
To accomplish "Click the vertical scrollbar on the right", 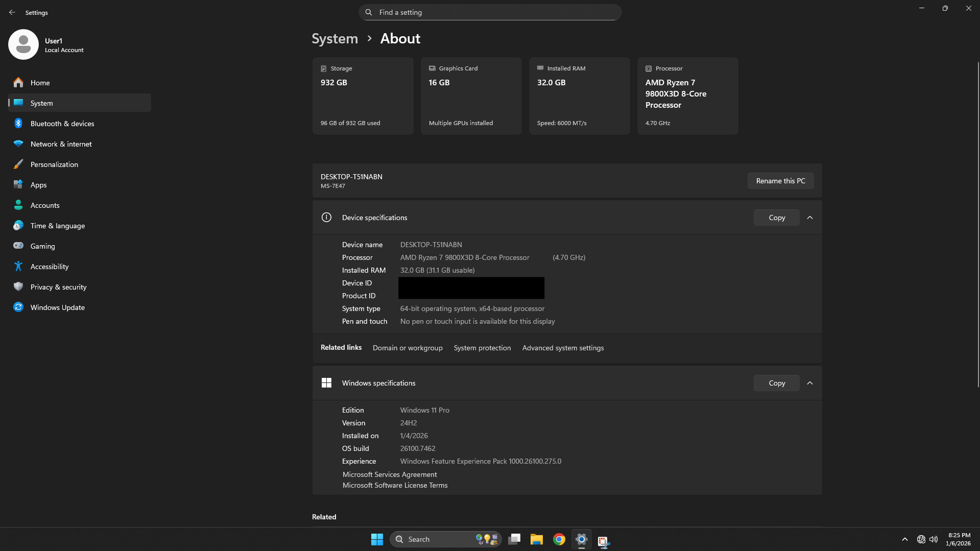I will [977, 225].
